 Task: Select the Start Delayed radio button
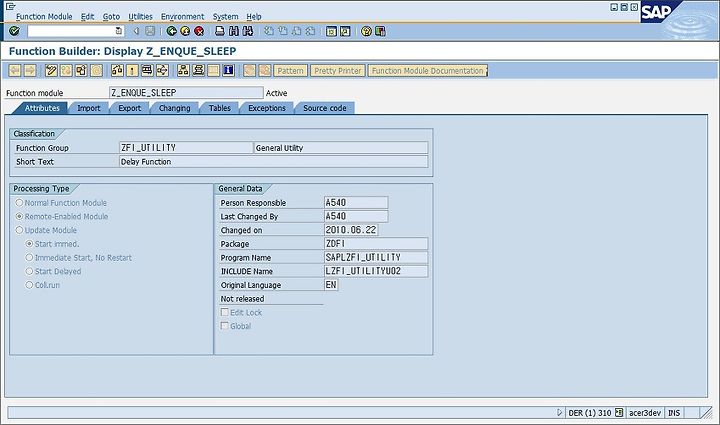(29, 271)
